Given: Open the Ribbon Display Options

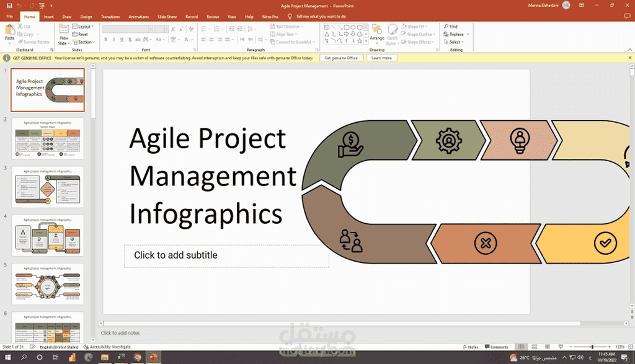Looking at the screenshot, I should click(582, 5).
